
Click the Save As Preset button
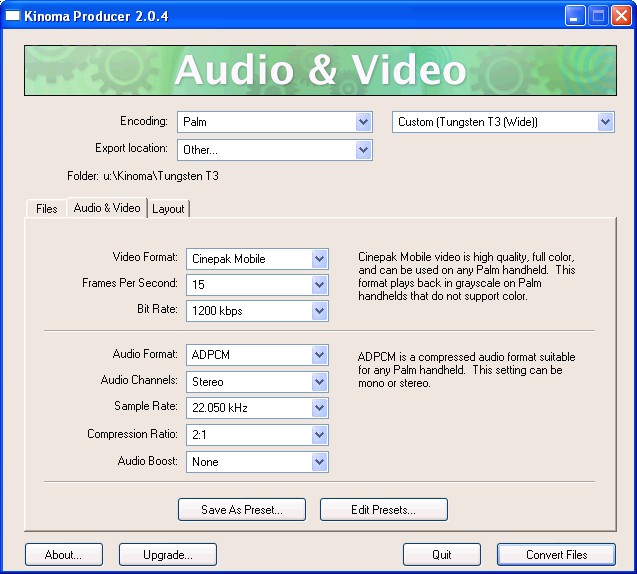click(241, 510)
